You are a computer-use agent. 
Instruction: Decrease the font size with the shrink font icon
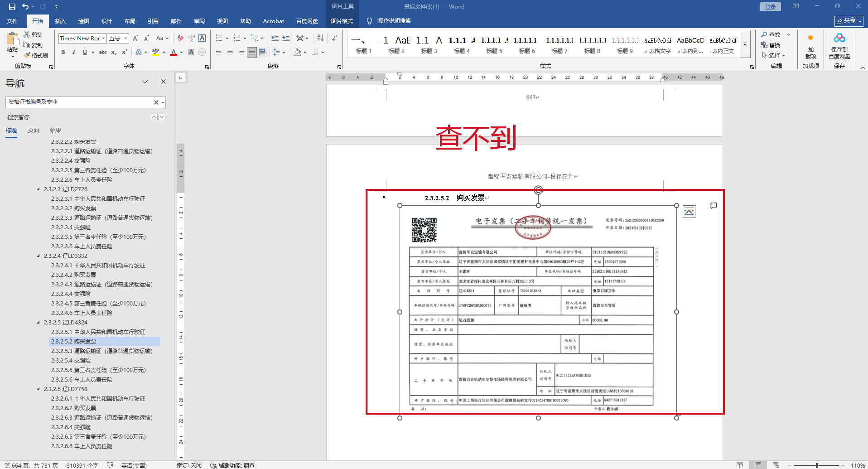(146, 39)
